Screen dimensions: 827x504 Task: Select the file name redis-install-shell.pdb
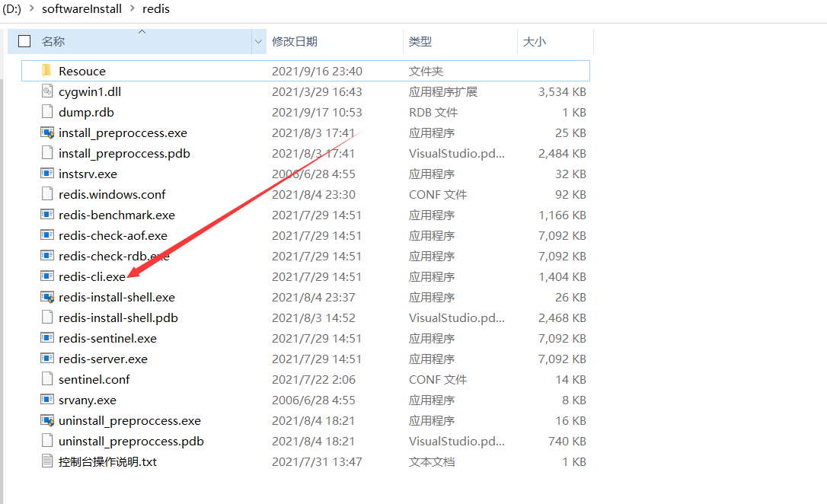tap(118, 318)
